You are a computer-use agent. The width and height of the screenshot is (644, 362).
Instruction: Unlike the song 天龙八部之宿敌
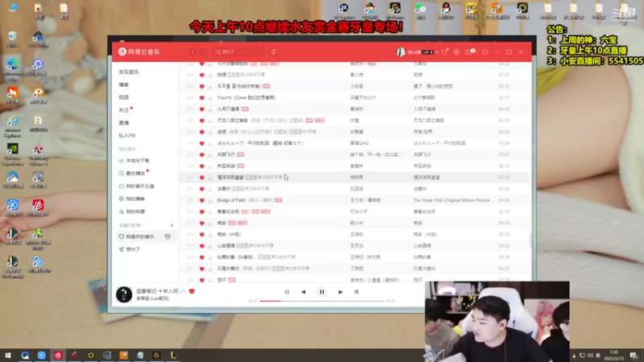202,121
